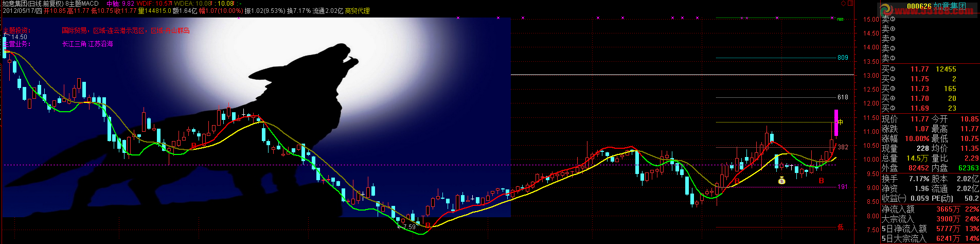Click the 卖① sell level row
This screenshot has height=244, width=980.
pyautogui.click(x=888, y=58)
